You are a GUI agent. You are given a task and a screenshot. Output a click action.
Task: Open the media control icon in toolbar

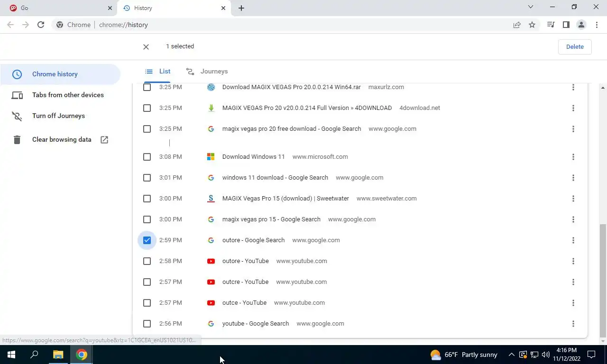point(551,25)
